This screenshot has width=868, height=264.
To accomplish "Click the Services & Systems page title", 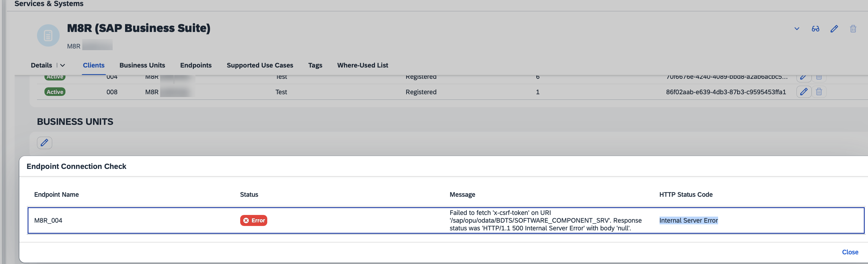I will tap(49, 4).
